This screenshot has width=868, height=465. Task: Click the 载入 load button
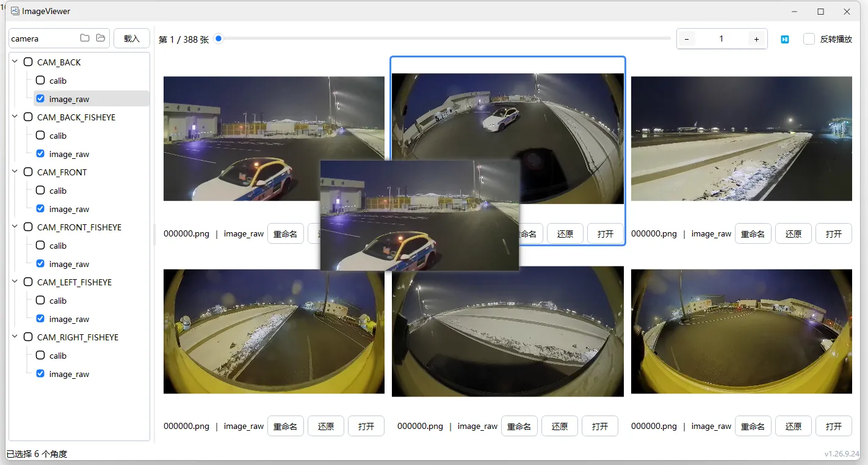(132, 38)
